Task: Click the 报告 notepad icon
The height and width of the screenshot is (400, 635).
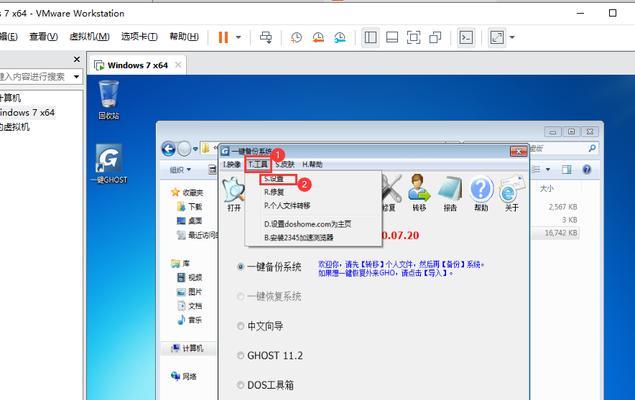Action: 450,194
